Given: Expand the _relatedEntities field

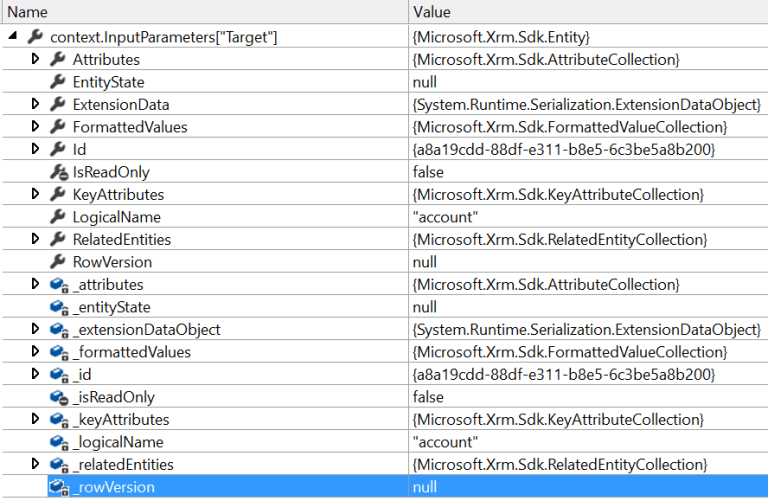Looking at the screenshot, I should click(35, 464).
